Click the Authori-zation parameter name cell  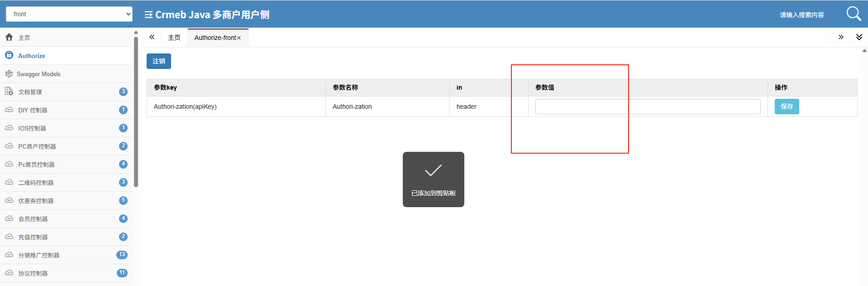pyautogui.click(x=387, y=107)
